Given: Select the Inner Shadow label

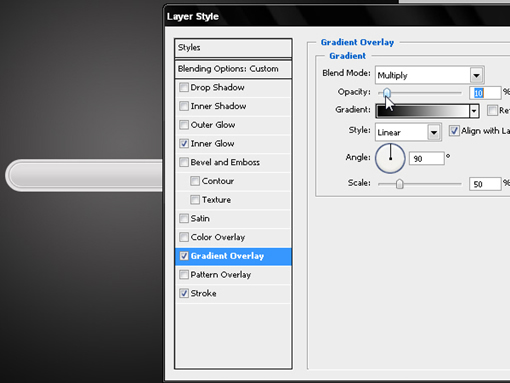Looking at the screenshot, I should (218, 106).
